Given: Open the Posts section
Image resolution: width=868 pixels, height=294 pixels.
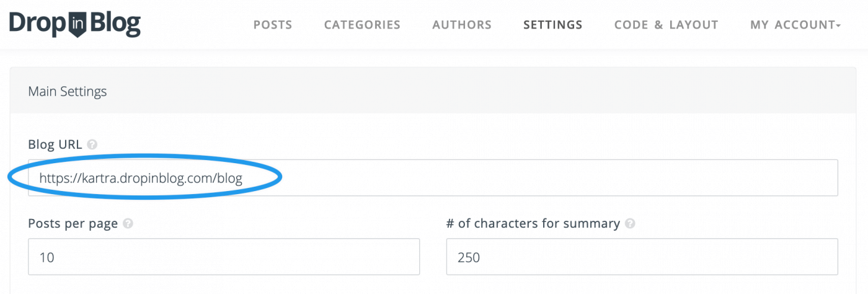Looking at the screenshot, I should pyautogui.click(x=273, y=25).
